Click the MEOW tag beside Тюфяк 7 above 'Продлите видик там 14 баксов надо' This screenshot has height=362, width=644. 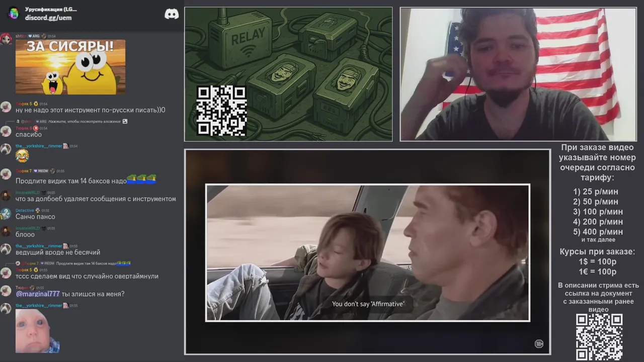[41, 171]
